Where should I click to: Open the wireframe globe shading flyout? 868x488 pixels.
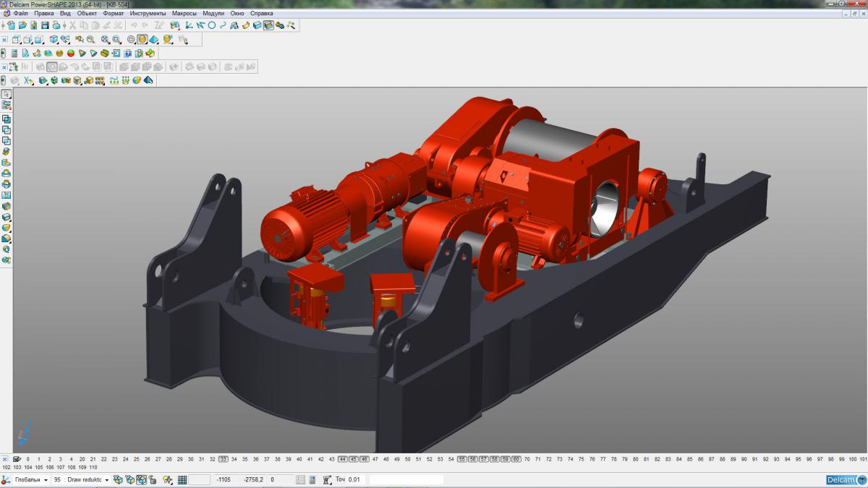pyautogui.click(x=131, y=40)
